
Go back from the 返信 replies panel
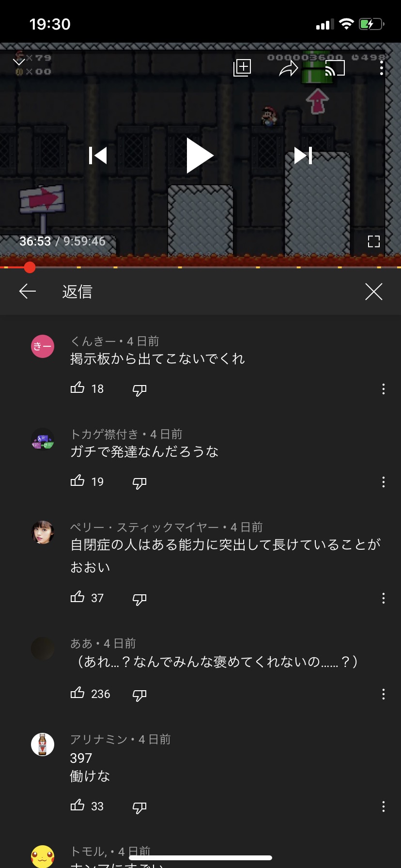[x=28, y=291]
